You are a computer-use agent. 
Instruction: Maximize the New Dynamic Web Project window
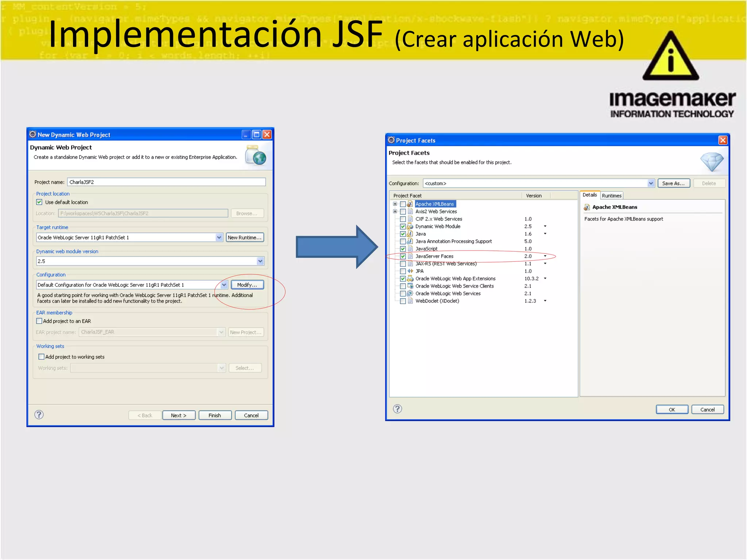pos(257,135)
